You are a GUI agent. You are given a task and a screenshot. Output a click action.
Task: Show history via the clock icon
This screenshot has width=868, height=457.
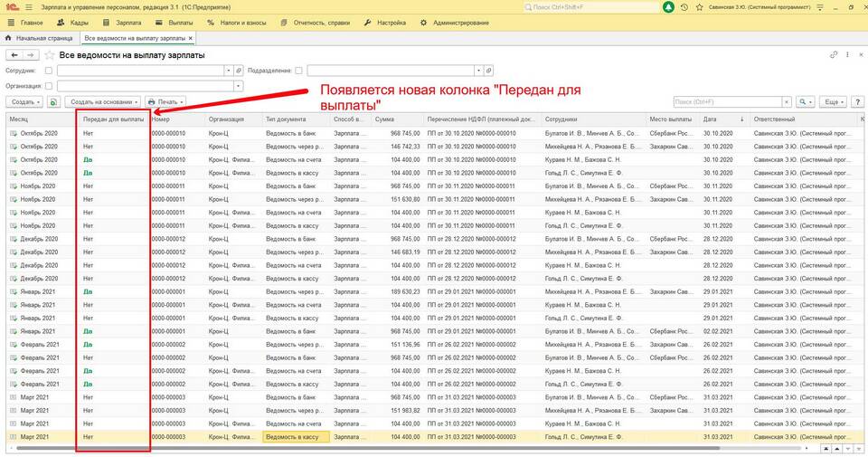684,7
